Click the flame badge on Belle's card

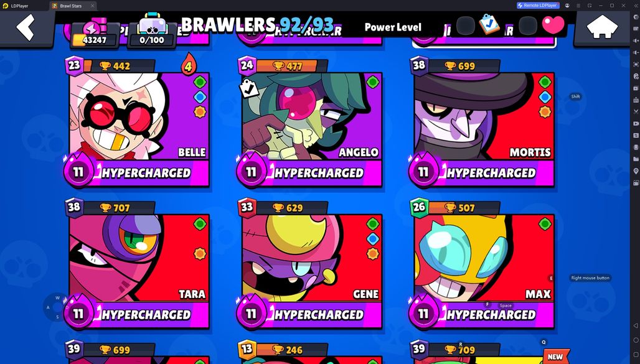[x=188, y=64]
